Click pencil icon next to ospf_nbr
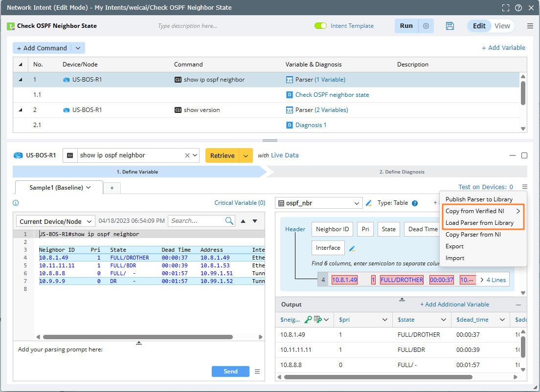540x392 pixels. coord(369,203)
